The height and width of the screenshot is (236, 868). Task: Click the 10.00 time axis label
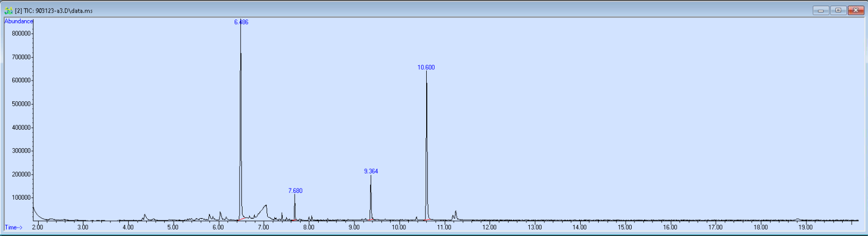399,228
